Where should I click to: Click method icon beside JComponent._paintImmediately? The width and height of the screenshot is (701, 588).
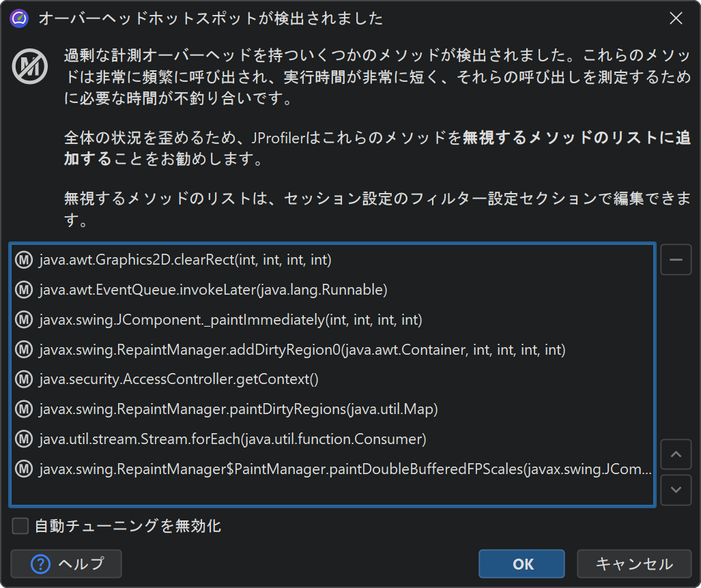tap(24, 319)
